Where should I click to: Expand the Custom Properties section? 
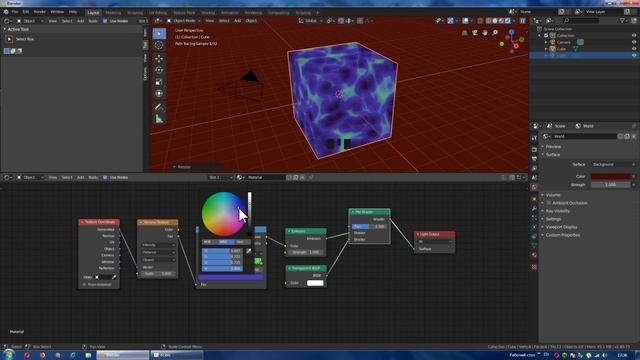tap(562, 235)
